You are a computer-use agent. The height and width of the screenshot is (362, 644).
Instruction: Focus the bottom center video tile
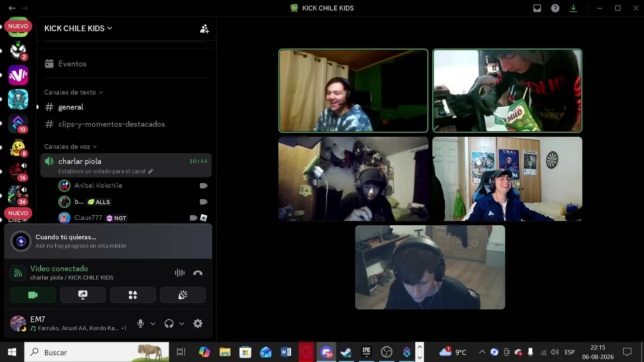tap(430, 267)
